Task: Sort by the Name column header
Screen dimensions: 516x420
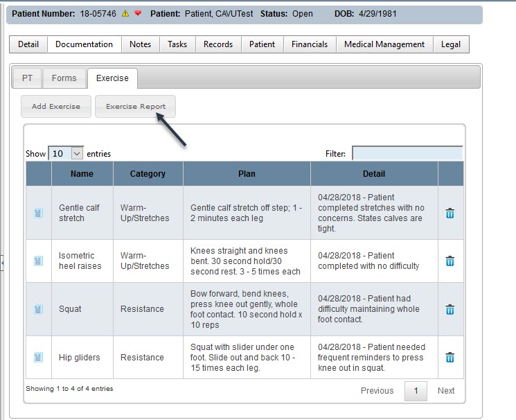Action: (82, 173)
